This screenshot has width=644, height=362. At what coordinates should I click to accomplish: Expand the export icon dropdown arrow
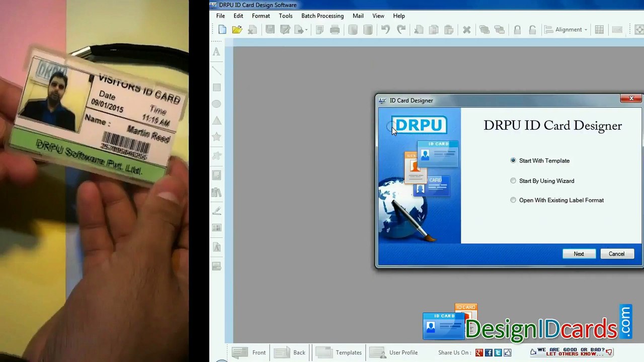(x=306, y=30)
